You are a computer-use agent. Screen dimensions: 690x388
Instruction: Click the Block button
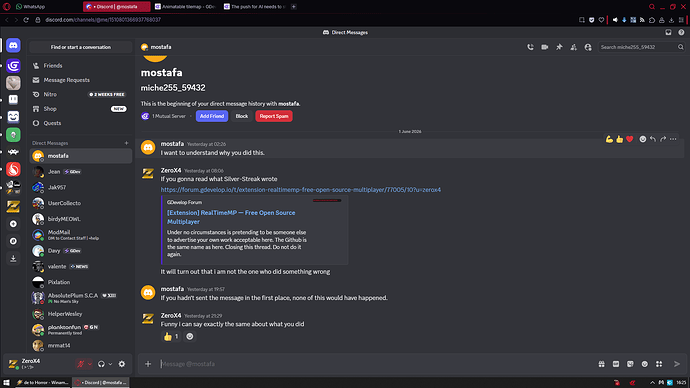(x=242, y=116)
